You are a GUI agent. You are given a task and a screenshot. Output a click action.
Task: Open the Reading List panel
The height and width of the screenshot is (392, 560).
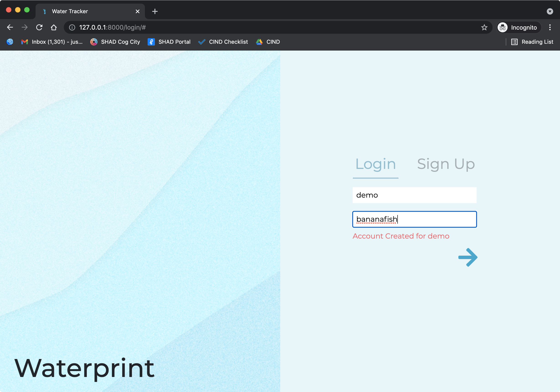tap(532, 42)
